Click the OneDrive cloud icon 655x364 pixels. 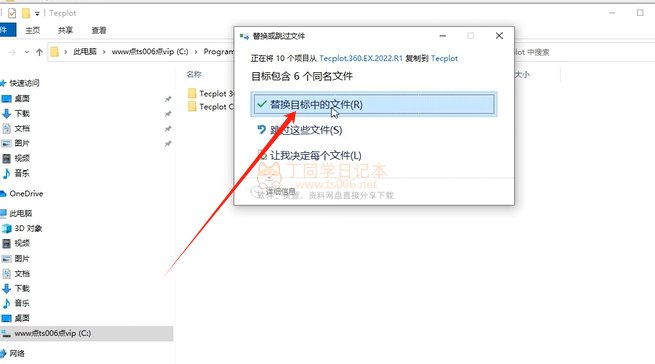pos(3,193)
